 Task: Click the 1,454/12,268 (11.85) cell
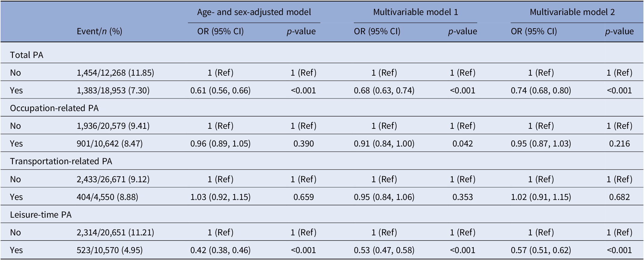click(x=115, y=73)
